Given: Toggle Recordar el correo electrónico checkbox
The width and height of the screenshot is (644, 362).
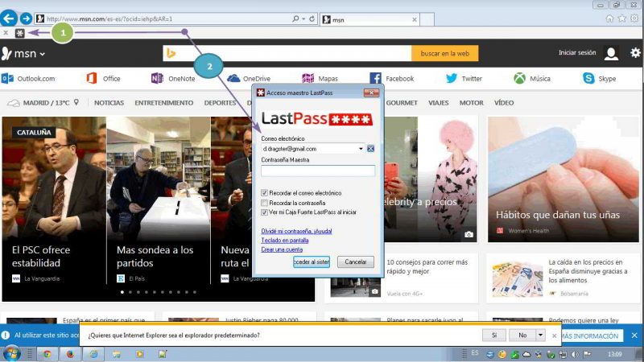Looking at the screenshot, I should point(265,193).
